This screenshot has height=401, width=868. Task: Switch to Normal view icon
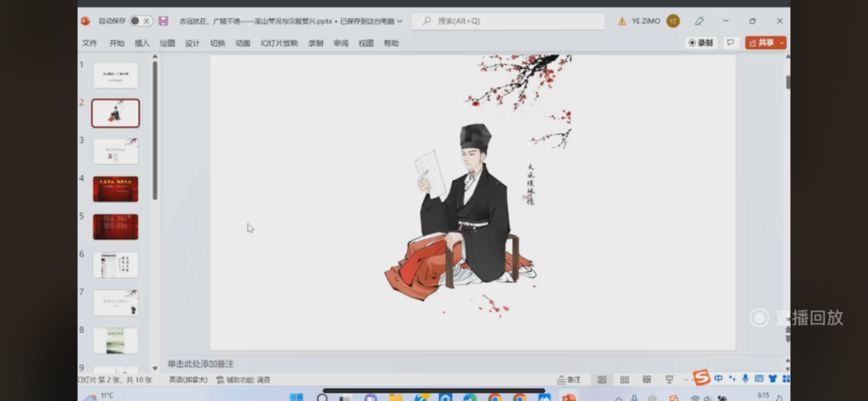point(602,380)
